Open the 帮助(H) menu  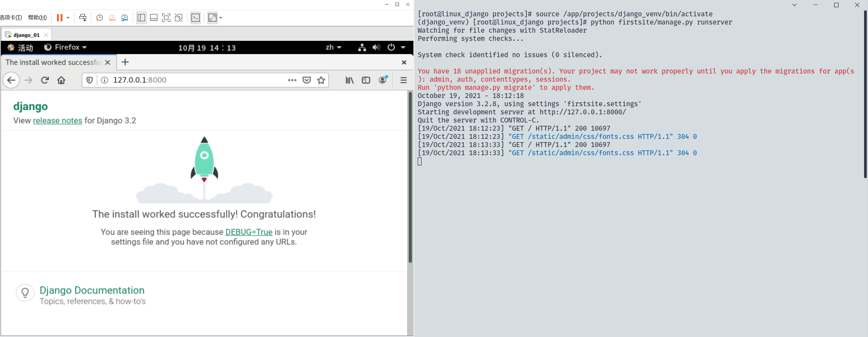[x=37, y=18]
